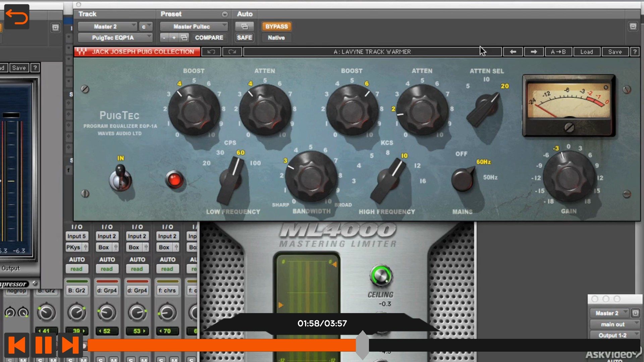Viewport: 644px width, 362px height.
Task: Open the f: chrs group selector
Action: pyautogui.click(x=167, y=290)
